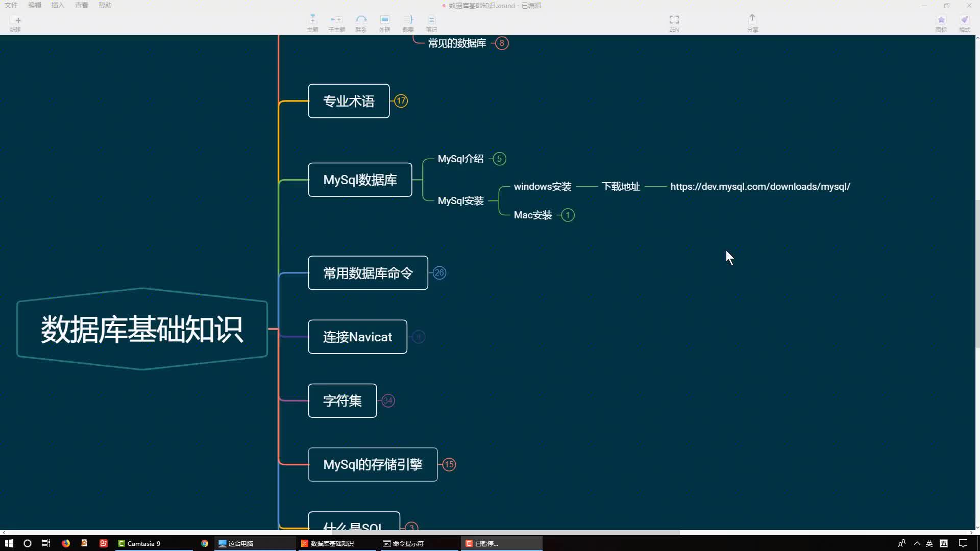Open Chrome from the taskbar

tap(205, 543)
